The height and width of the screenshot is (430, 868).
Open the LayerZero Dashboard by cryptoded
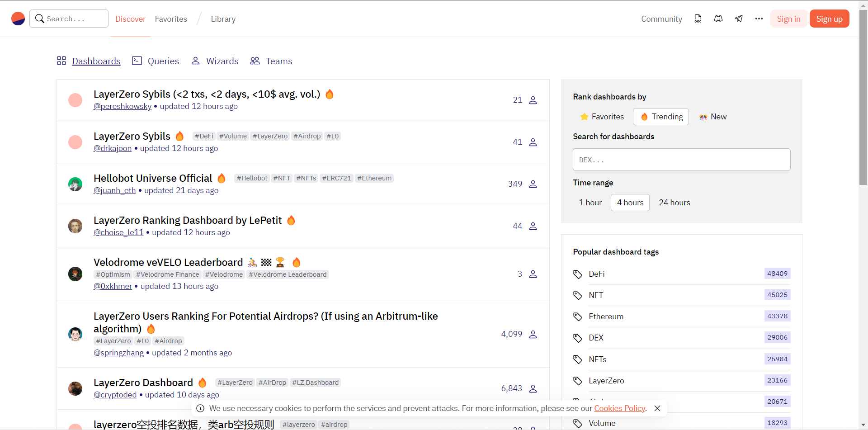pyautogui.click(x=143, y=383)
